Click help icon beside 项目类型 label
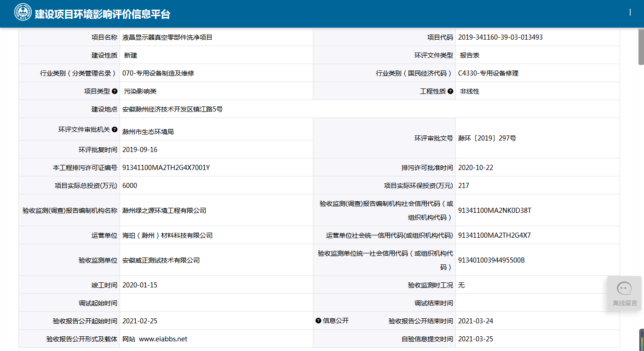Viewport: 644px width, 351px height. pyautogui.click(x=115, y=91)
